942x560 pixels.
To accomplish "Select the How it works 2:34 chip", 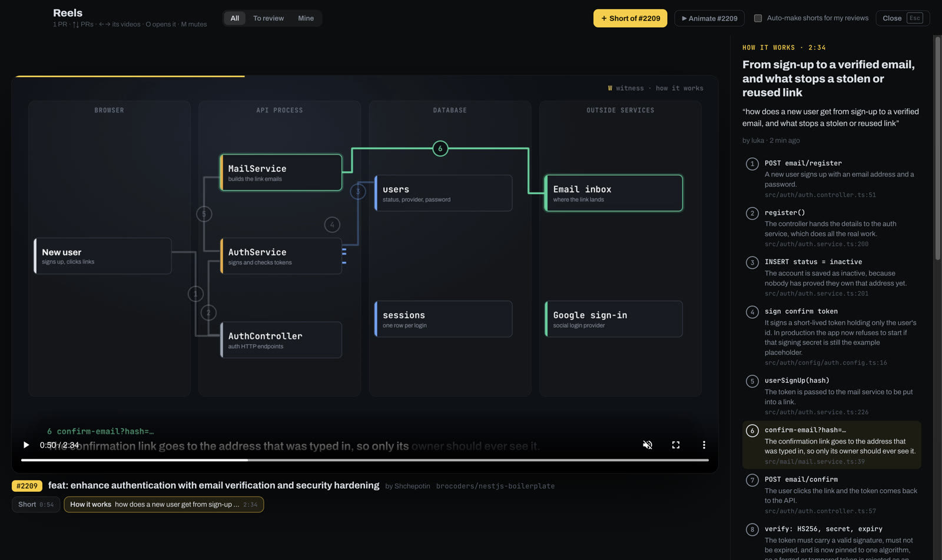I will 164,505.
